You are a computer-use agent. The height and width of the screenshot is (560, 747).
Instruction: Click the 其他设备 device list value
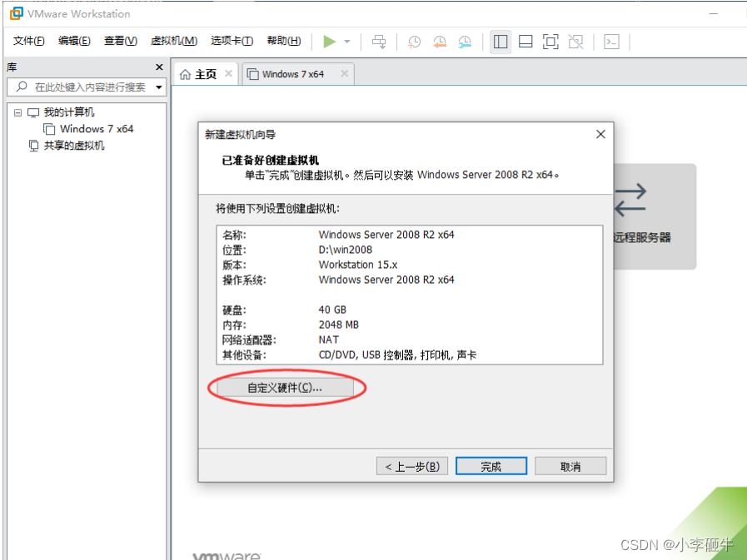click(x=397, y=355)
